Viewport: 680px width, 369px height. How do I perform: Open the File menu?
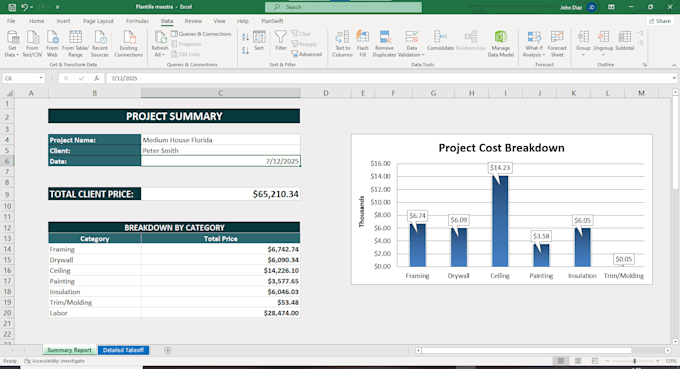(x=11, y=21)
